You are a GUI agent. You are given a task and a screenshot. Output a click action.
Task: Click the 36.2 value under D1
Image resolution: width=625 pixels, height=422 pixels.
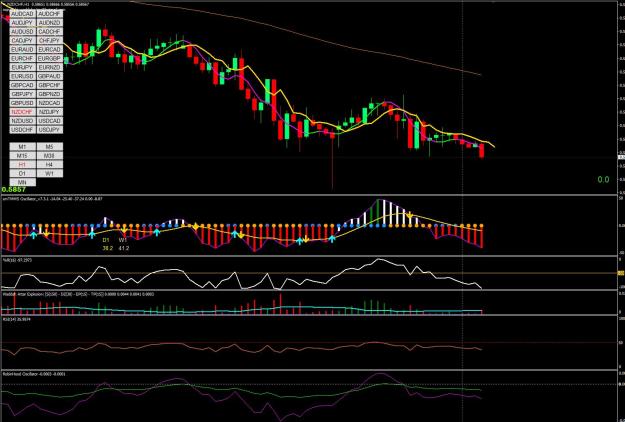tap(108, 248)
